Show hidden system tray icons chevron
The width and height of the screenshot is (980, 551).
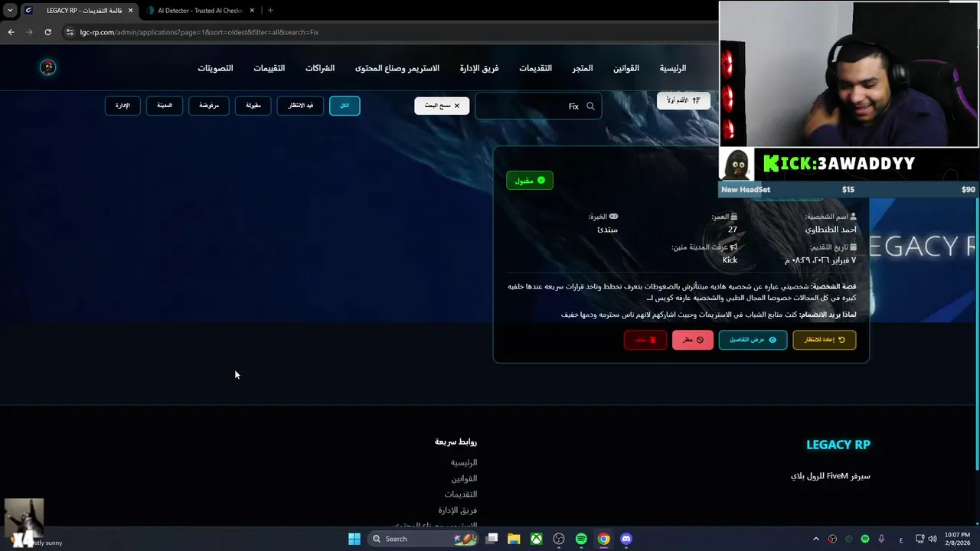[816, 539]
